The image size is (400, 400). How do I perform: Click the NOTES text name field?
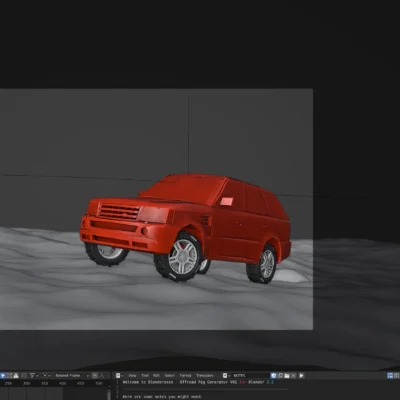coord(250,375)
